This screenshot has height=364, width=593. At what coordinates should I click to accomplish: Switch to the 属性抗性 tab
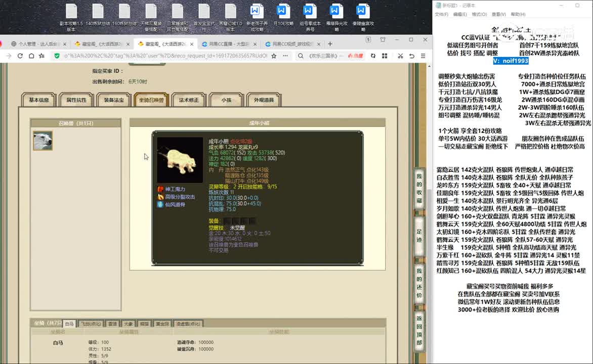point(76,100)
